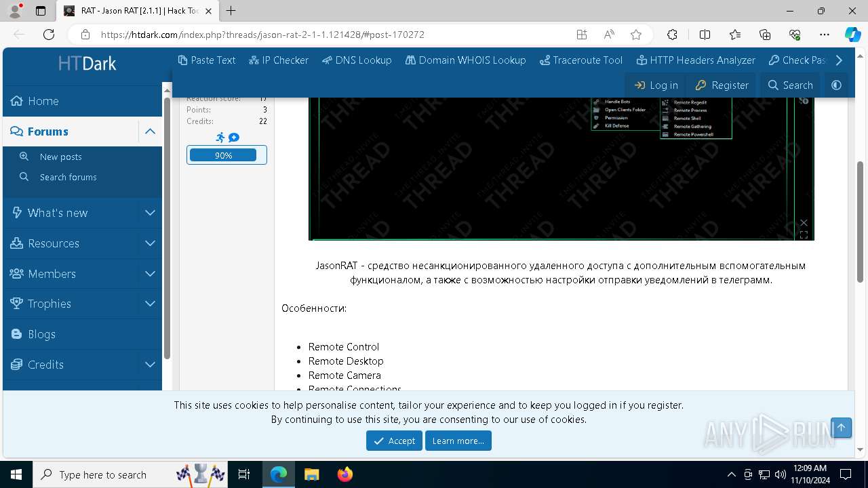Open the IP Checker tool link
Image resolution: width=868 pixels, height=488 pixels.
coord(279,60)
